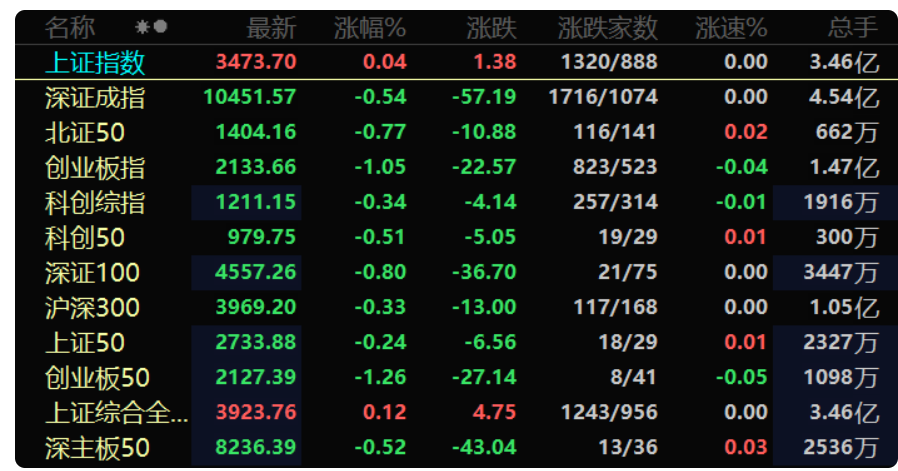Image resolution: width=898 pixels, height=471 pixels.
Task: Click the round dot icon beside 名称
Action: [161, 26]
